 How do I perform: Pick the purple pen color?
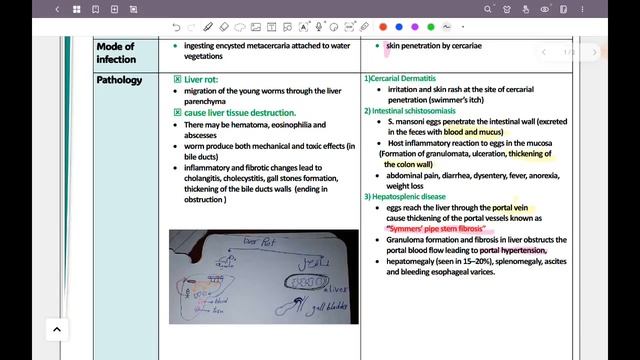point(415,27)
